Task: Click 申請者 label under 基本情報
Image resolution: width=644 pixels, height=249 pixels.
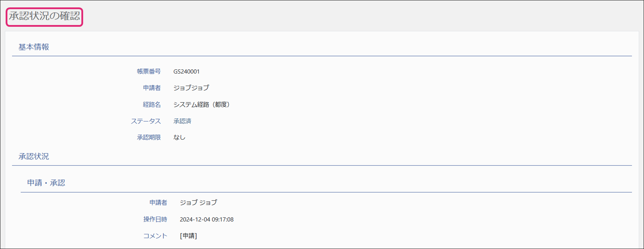Action: (152, 88)
